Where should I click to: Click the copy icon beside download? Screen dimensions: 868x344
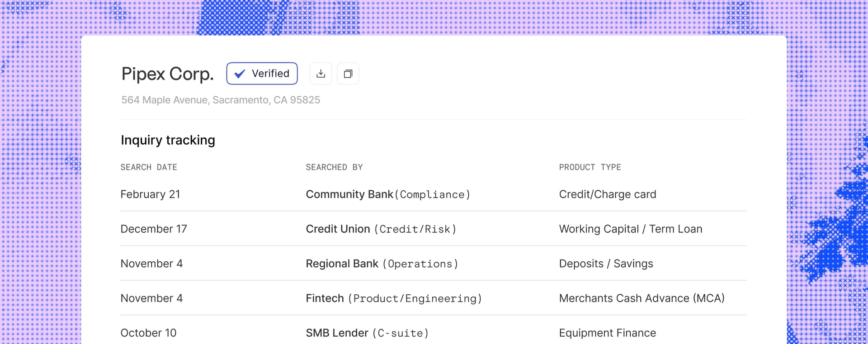[x=348, y=74]
